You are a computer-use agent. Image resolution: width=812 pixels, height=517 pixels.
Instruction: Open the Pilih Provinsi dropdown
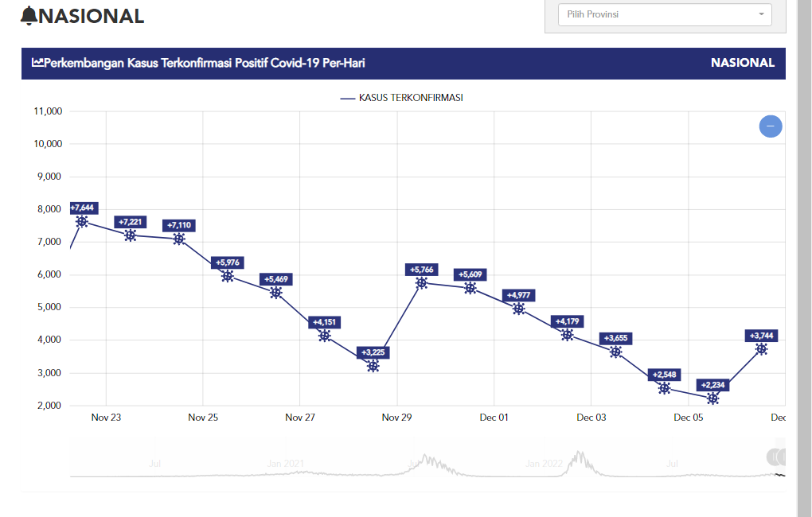tap(658, 14)
